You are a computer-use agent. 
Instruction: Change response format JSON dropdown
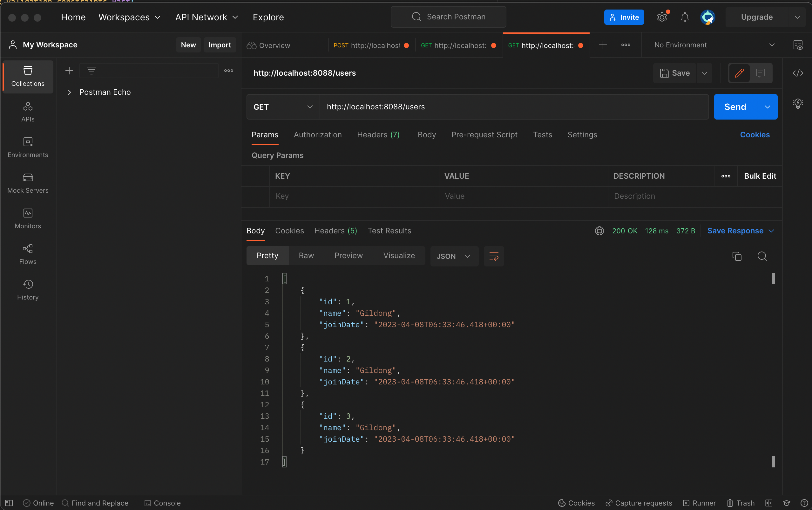tap(454, 256)
